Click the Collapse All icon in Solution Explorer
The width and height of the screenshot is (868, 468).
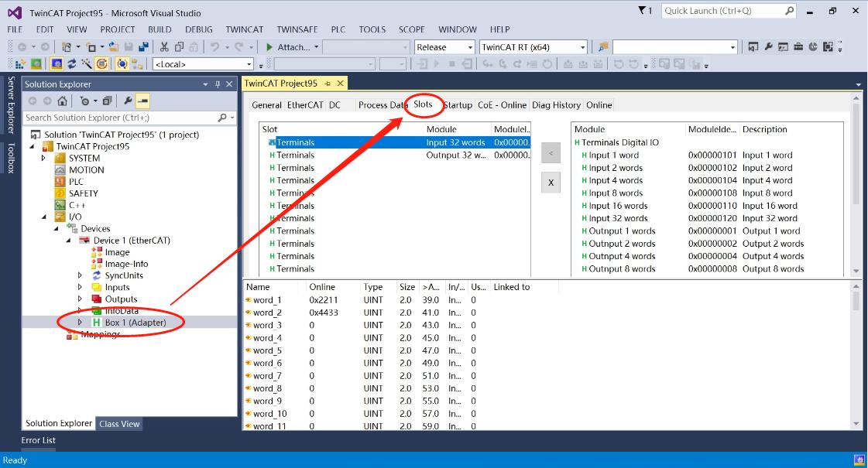(x=107, y=101)
